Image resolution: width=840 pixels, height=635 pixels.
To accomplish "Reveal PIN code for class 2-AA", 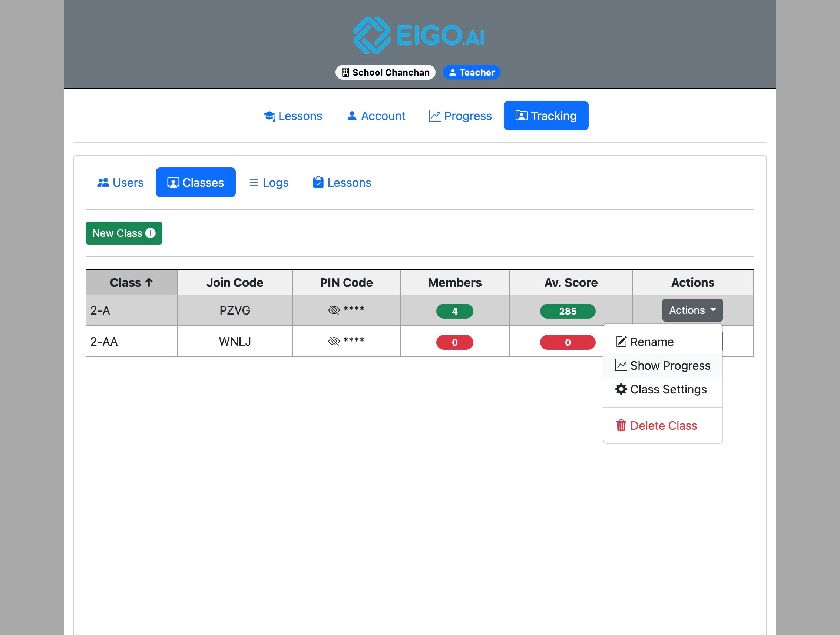I will click(334, 341).
